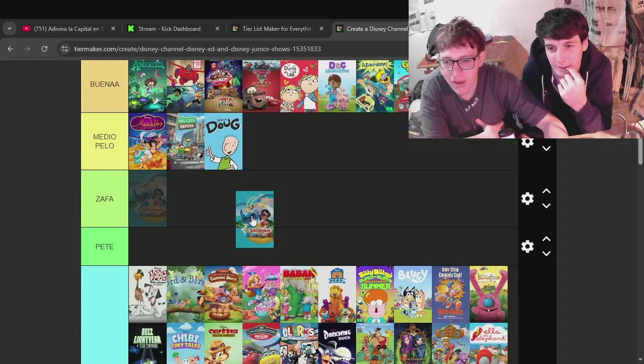
Task: View site information icon in address bar
Action: coord(65,49)
